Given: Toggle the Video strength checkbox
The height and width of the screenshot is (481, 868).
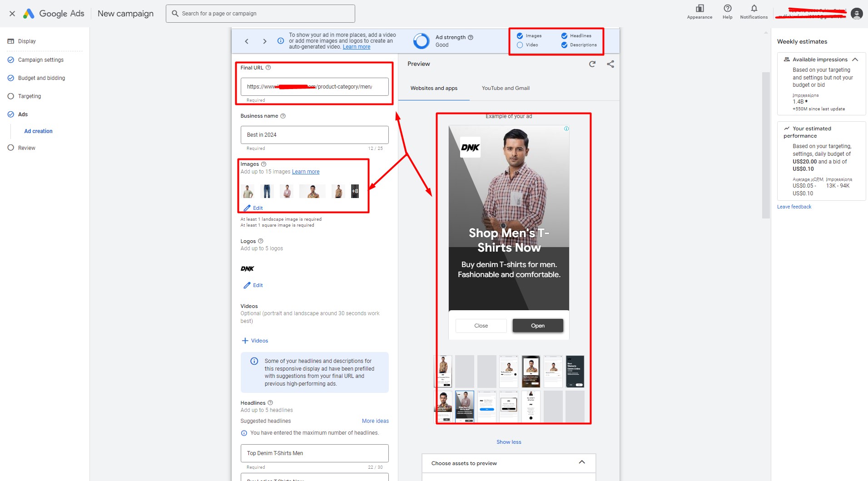Looking at the screenshot, I should click(x=520, y=45).
